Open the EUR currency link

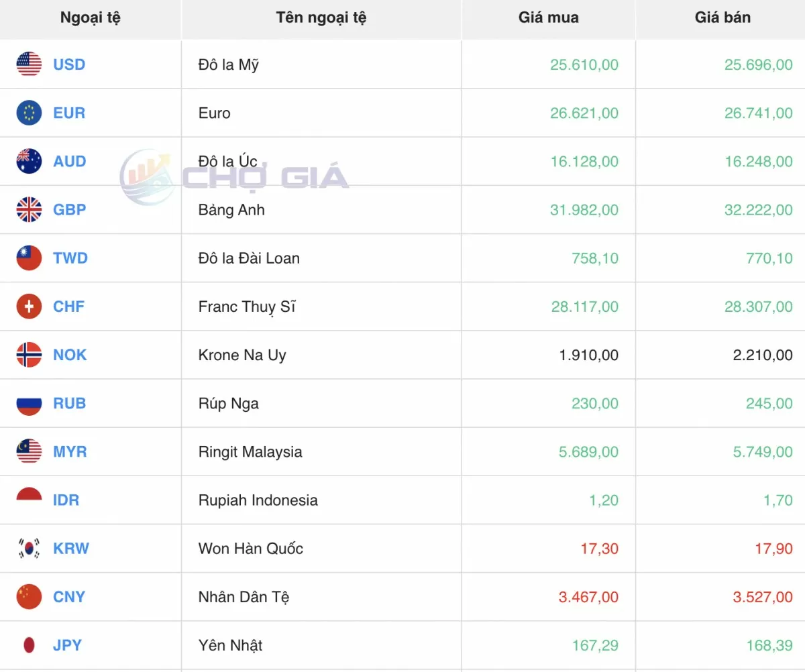point(69,113)
